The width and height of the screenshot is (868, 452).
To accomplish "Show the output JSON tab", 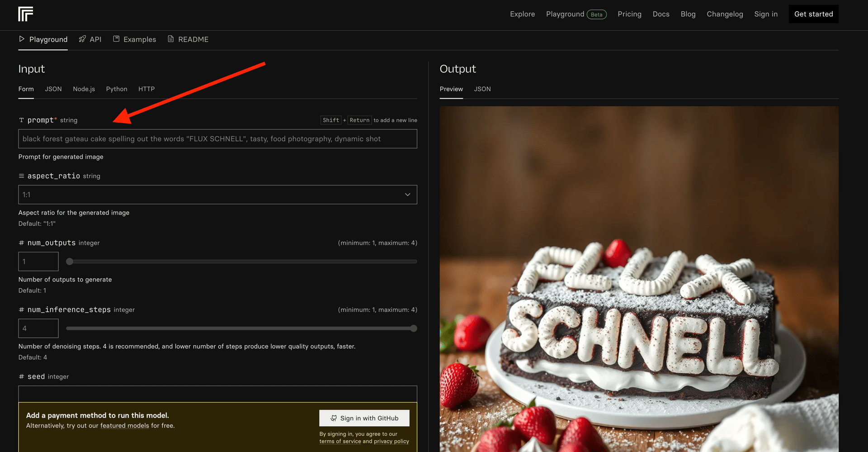I will (x=482, y=89).
